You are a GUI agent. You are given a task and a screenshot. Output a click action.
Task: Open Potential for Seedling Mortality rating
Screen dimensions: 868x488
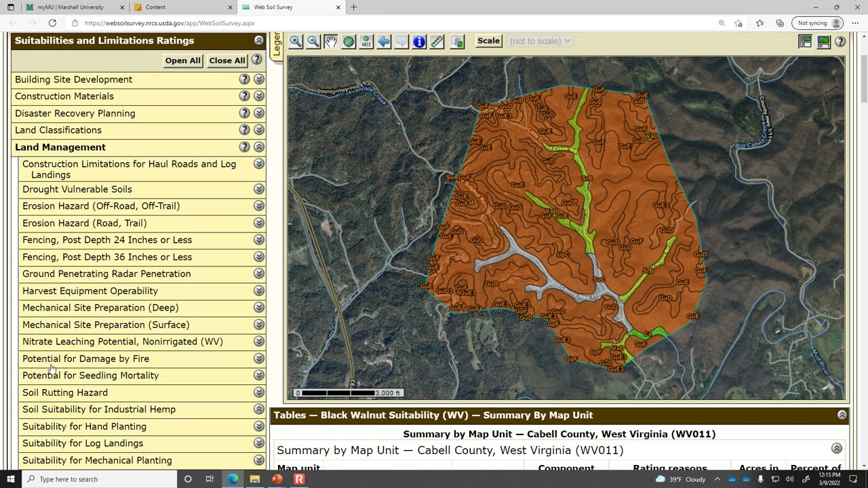(x=91, y=375)
